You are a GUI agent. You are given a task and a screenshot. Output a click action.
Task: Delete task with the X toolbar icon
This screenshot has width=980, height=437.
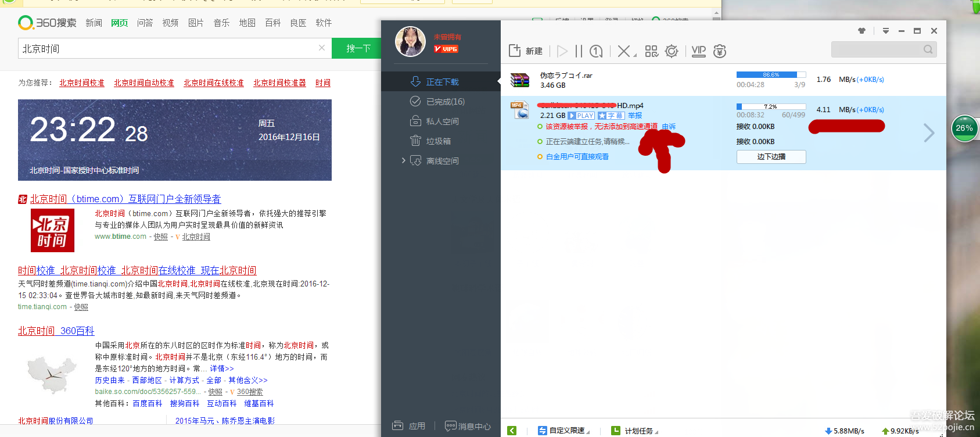point(623,51)
